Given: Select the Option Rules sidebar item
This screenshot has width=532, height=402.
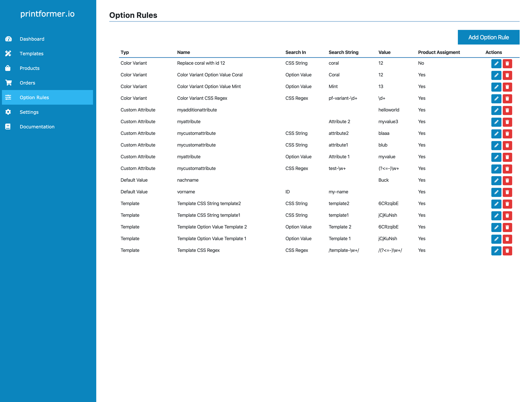Looking at the screenshot, I should [34, 97].
